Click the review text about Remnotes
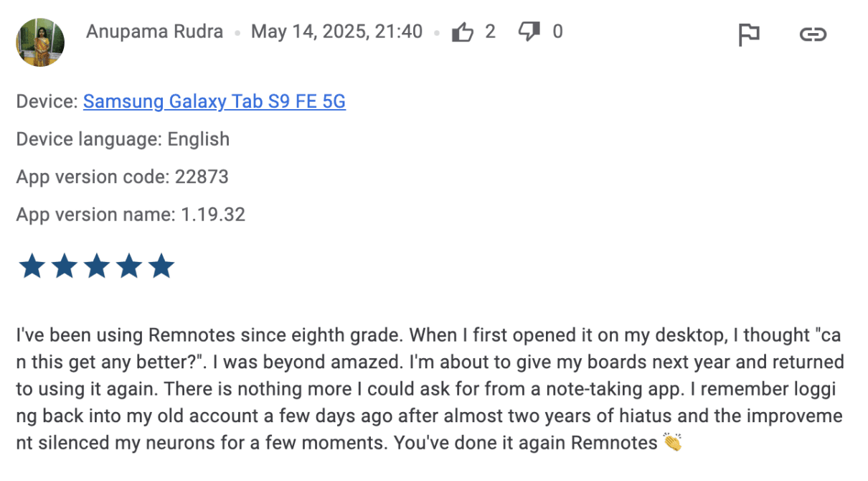The image size is (868, 481). (429, 388)
